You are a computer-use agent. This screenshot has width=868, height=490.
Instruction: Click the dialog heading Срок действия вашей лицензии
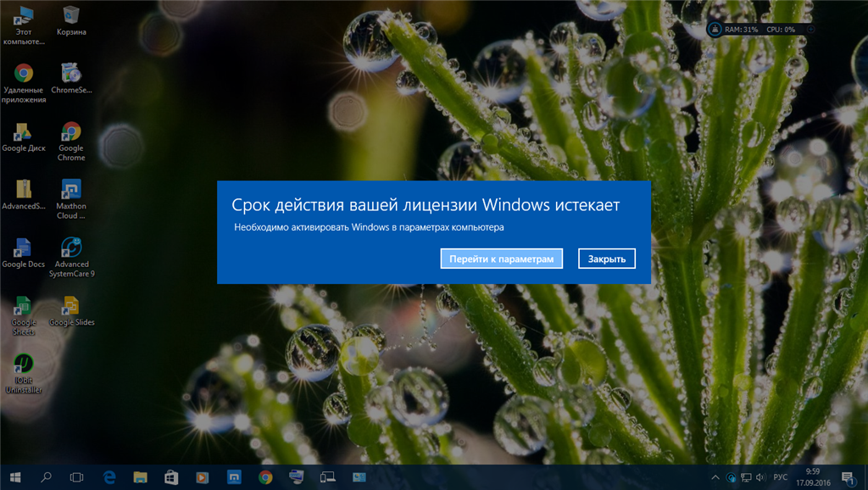(426, 205)
